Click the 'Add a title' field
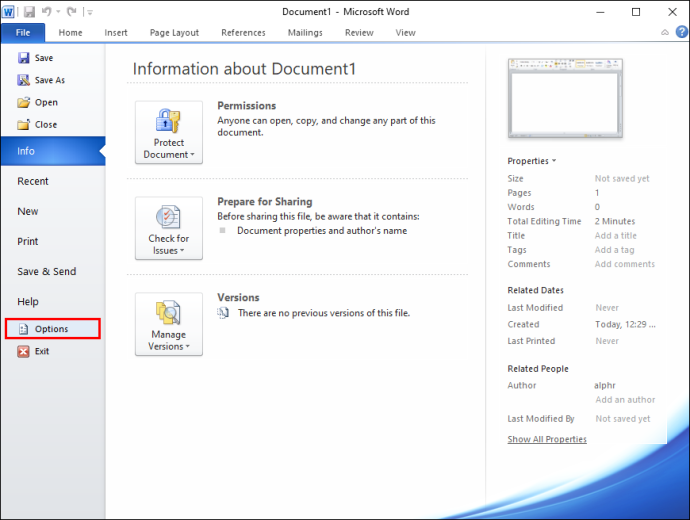This screenshot has width=690, height=520. (x=616, y=235)
